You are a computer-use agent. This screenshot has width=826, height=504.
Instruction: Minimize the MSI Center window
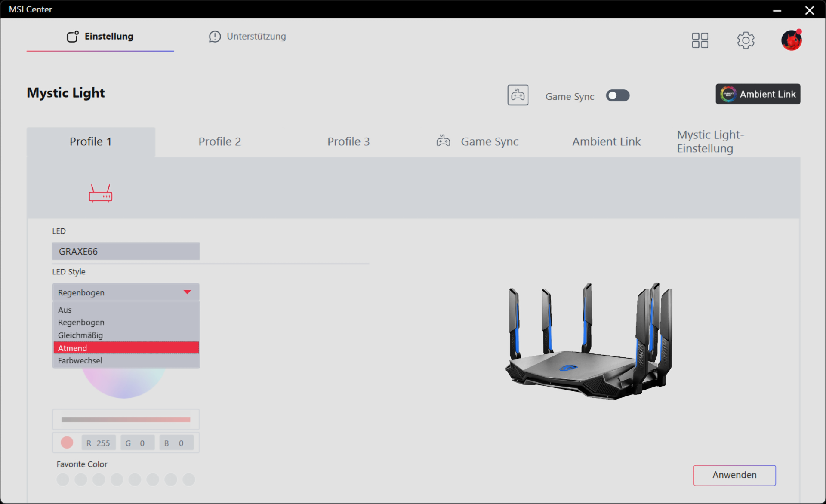coord(777,10)
